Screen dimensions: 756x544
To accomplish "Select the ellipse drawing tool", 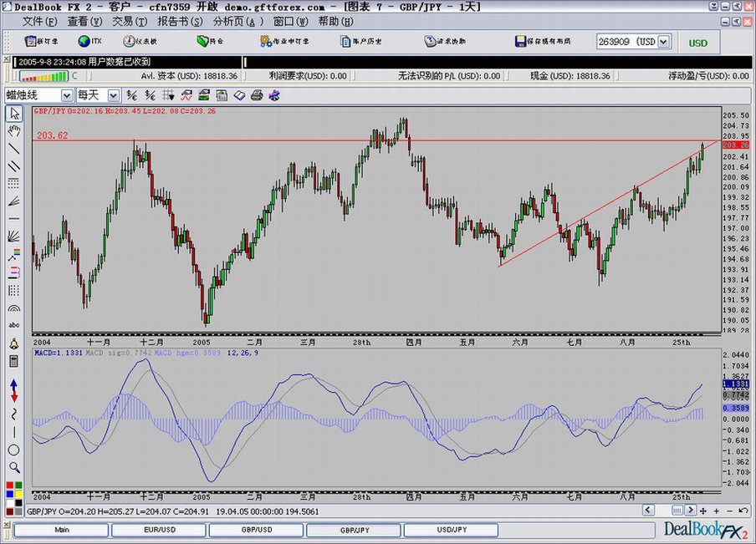I will pos(14,450).
